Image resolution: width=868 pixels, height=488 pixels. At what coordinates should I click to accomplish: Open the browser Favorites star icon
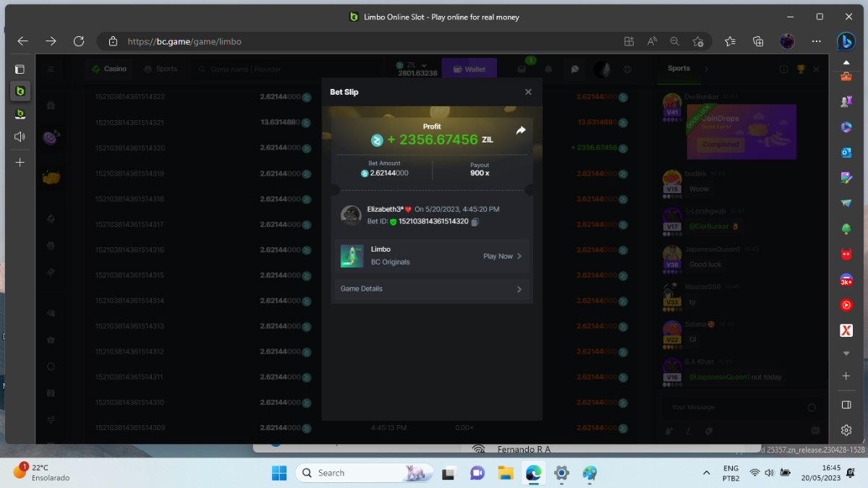pos(730,41)
